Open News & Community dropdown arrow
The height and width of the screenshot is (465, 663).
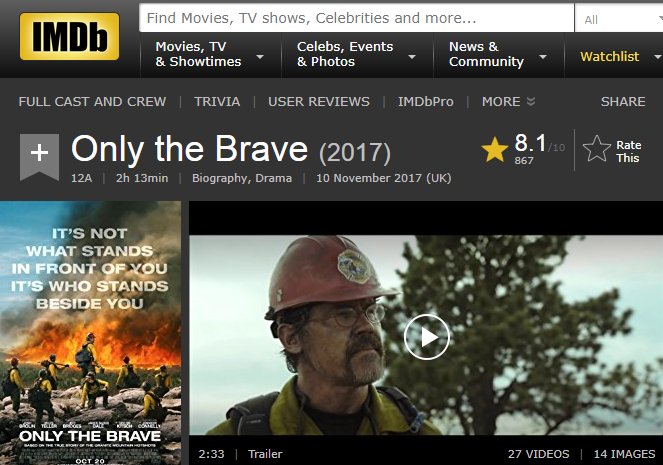(543, 56)
